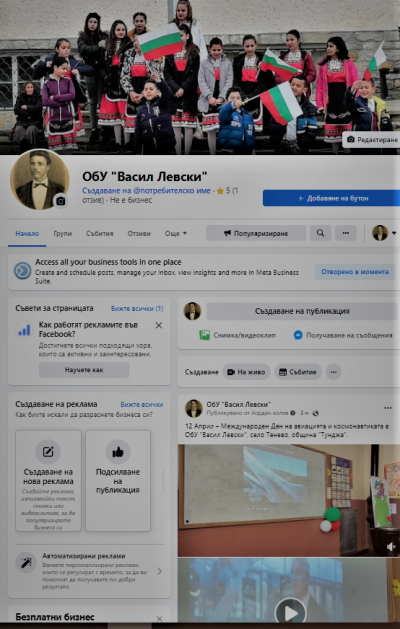Create a Събитие with calendar button
This screenshot has height=629, width=400.
(298, 372)
